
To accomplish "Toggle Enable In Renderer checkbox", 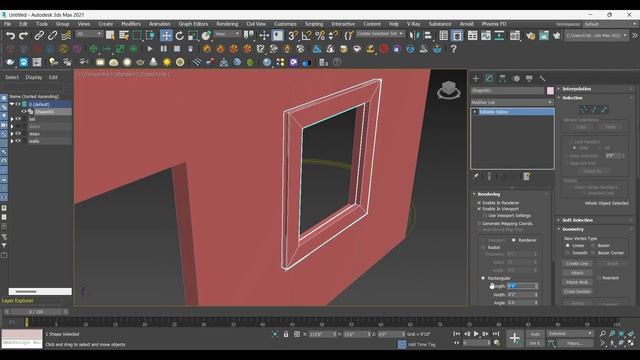I will point(480,203).
